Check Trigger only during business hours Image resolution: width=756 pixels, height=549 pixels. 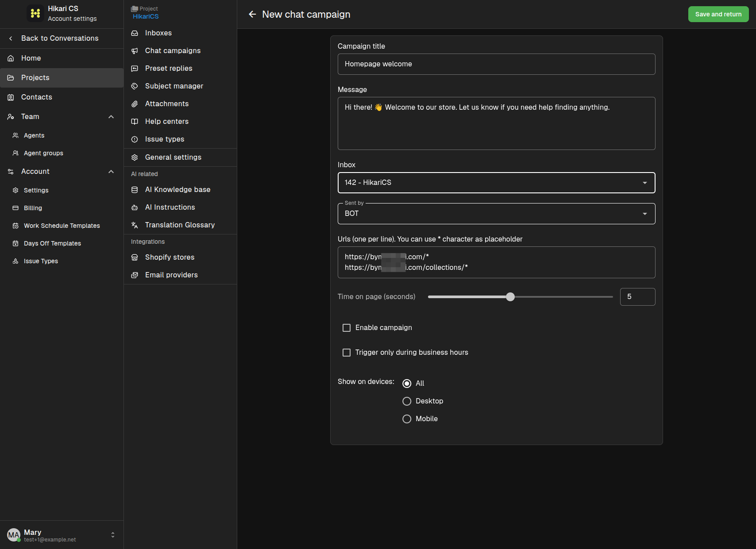pyautogui.click(x=347, y=353)
